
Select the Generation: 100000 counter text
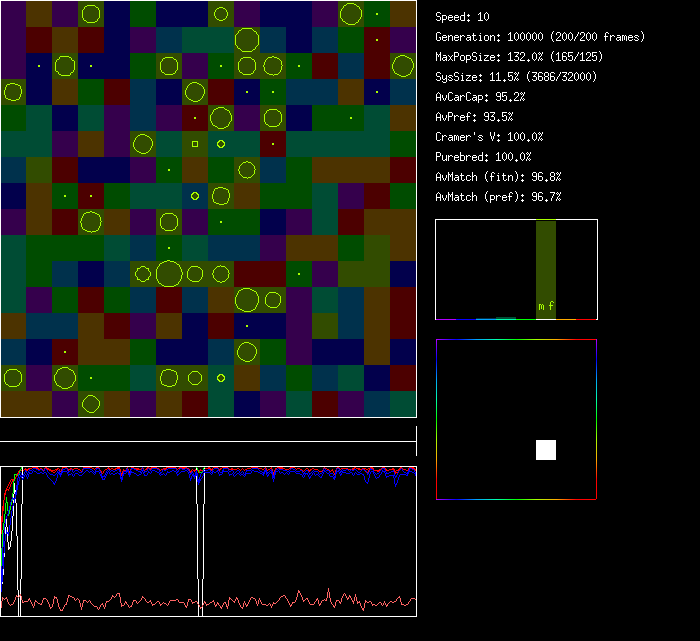[x=540, y=37]
